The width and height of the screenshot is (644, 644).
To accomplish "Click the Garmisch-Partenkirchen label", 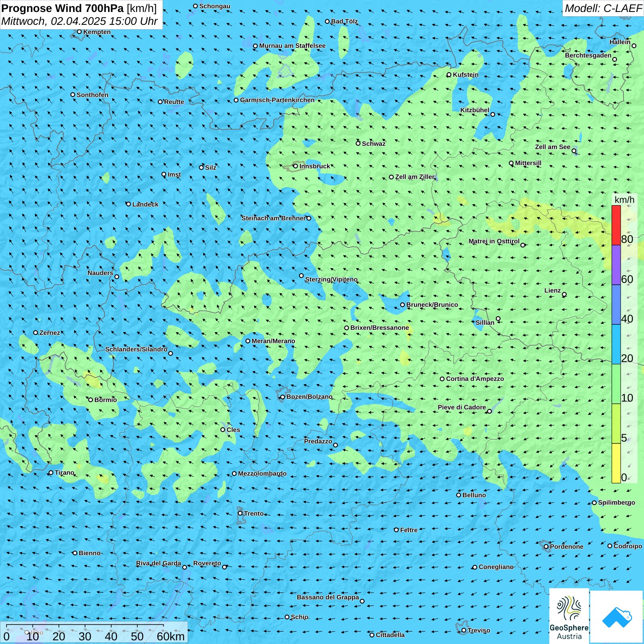I will (277, 100).
